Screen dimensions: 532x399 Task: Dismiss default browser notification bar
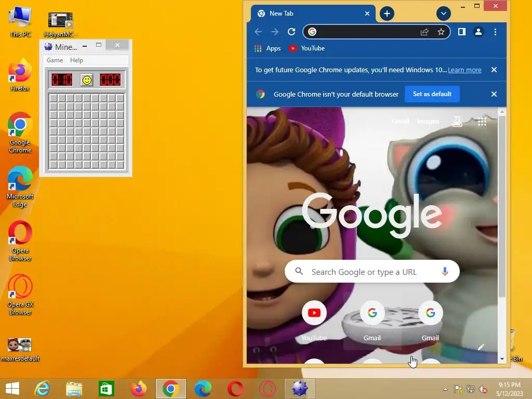click(494, 94)
